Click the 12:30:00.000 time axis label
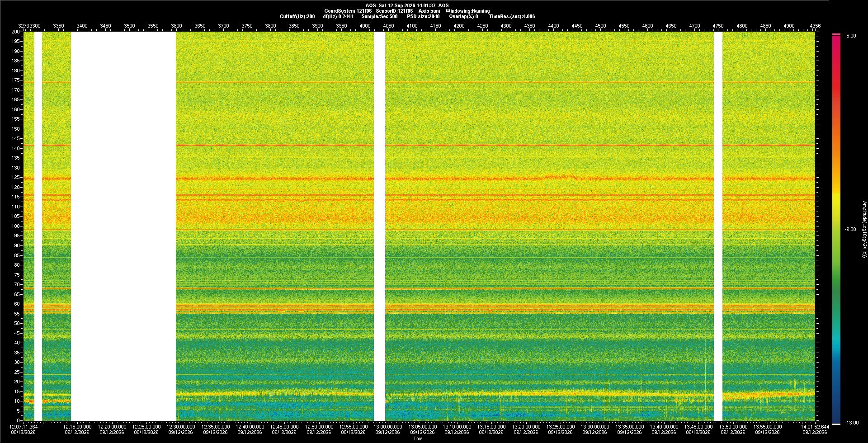The height and width of the screenshot is (443, 868). click(181, 426)
